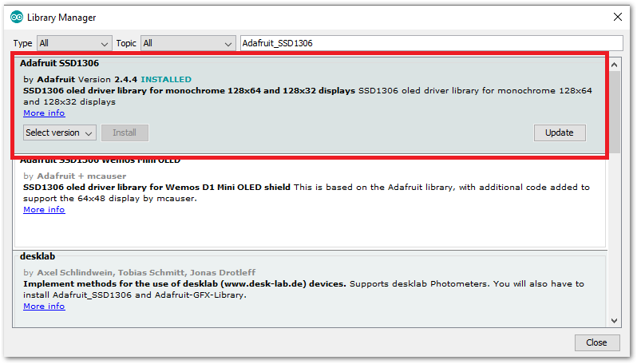Click the library search field containing Adafruit_SSD1306
The image size is (637, 364).
click(x=431, y=43)
